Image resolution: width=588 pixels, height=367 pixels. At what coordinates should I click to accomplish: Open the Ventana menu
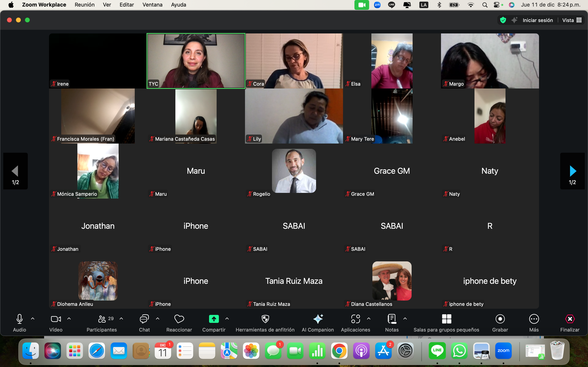tap(152, 5)
